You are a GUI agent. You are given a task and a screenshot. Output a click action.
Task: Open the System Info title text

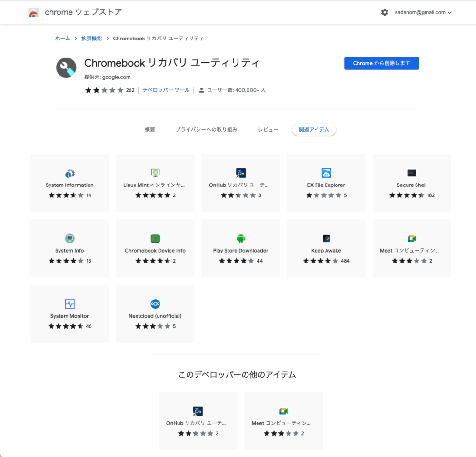pyautogui.click(x=69, y=251)
